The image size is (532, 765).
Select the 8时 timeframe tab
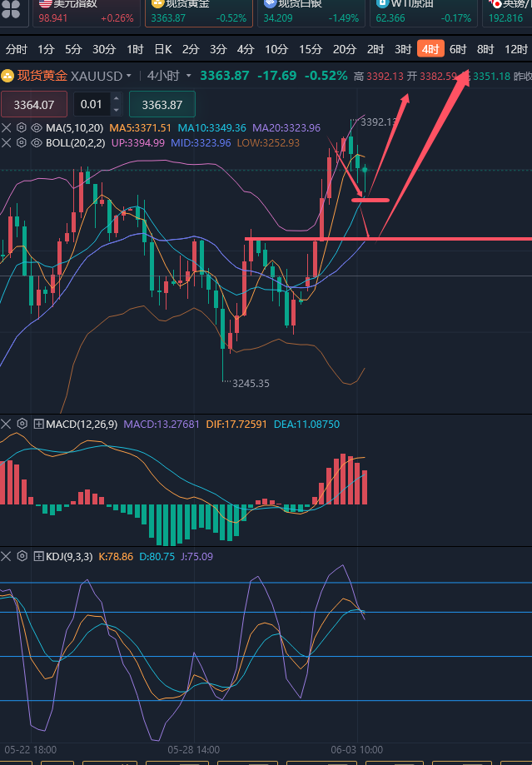[x=485, y=49]
